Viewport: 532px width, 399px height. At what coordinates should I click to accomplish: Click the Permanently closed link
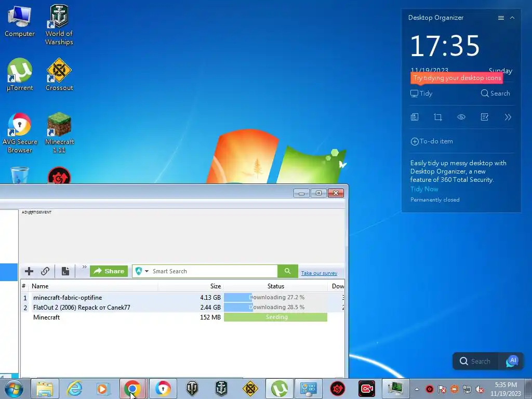[435, 200]
